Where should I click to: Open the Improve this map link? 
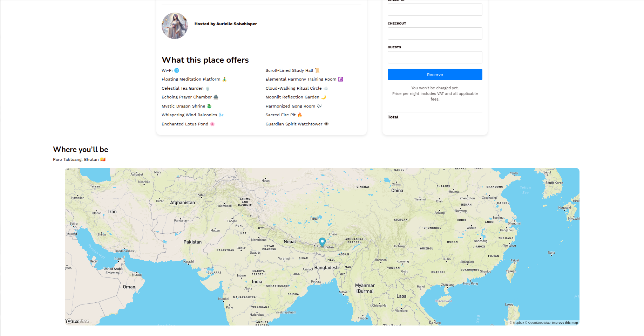(x=564, y=323)
